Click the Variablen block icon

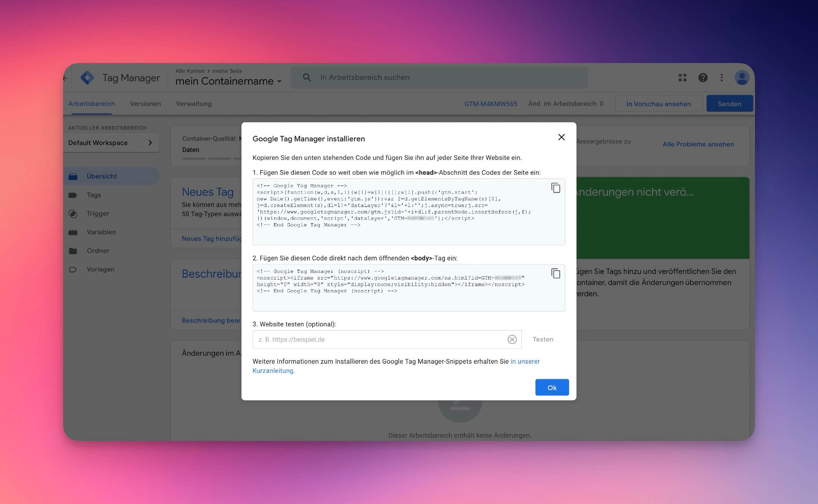click(73, 233)
